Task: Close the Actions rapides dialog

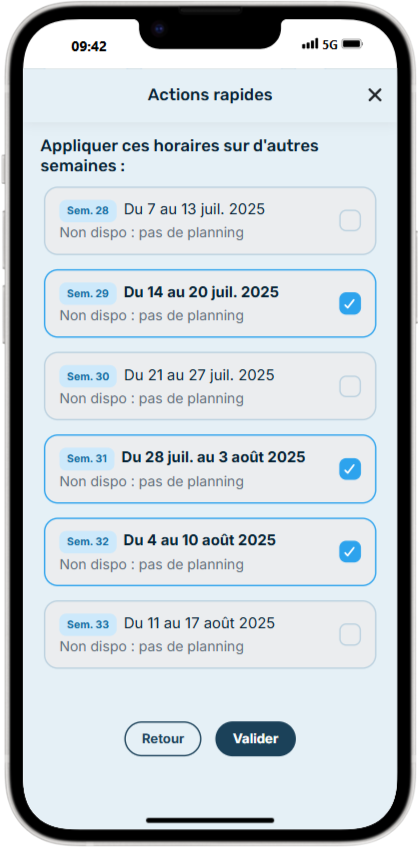Action: [x=374, y=95]
